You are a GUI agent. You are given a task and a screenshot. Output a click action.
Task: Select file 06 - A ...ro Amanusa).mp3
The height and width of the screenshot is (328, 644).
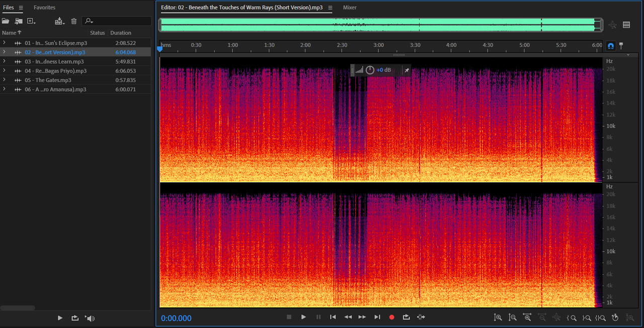coord(55,90)
